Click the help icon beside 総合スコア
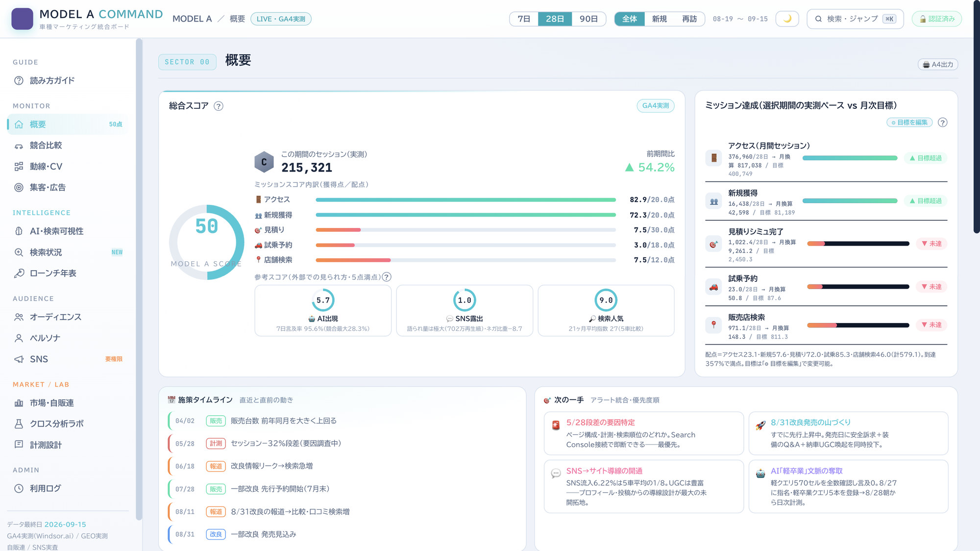This screenshot has height=551, width=980. [219, 106]
